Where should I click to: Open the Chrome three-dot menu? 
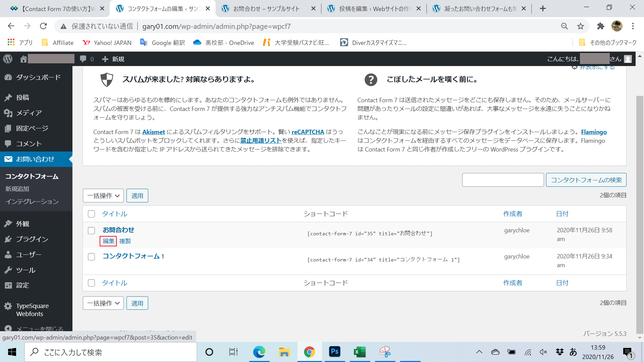coord(633,26)
